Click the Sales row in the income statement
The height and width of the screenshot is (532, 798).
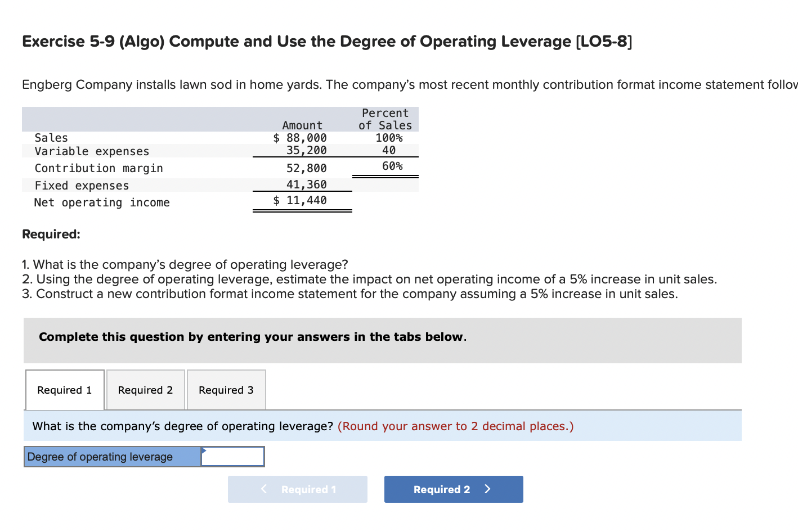pos(51,137)
